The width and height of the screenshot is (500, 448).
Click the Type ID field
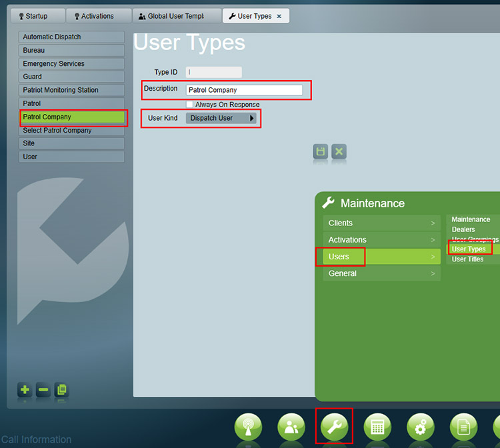click(213, 72)
